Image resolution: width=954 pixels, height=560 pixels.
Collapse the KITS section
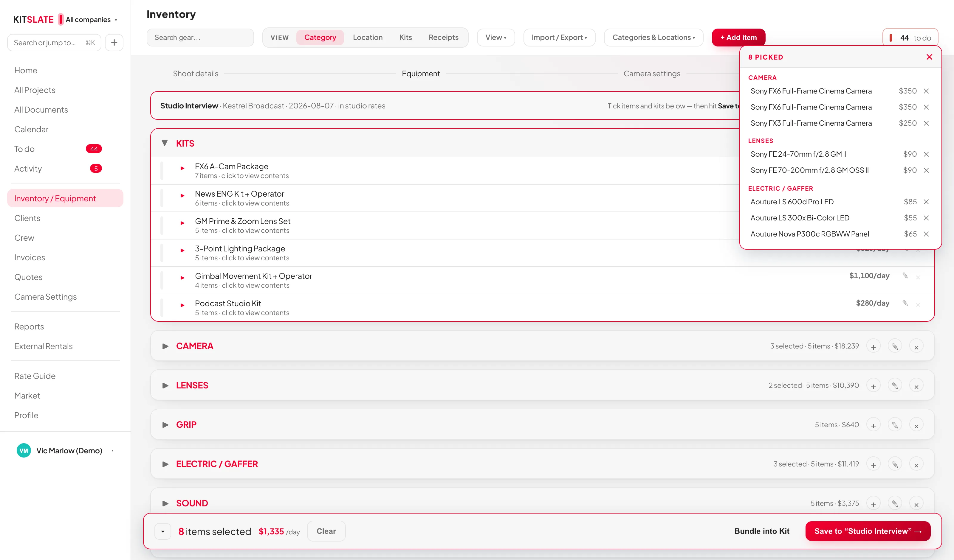coord(165,143)
